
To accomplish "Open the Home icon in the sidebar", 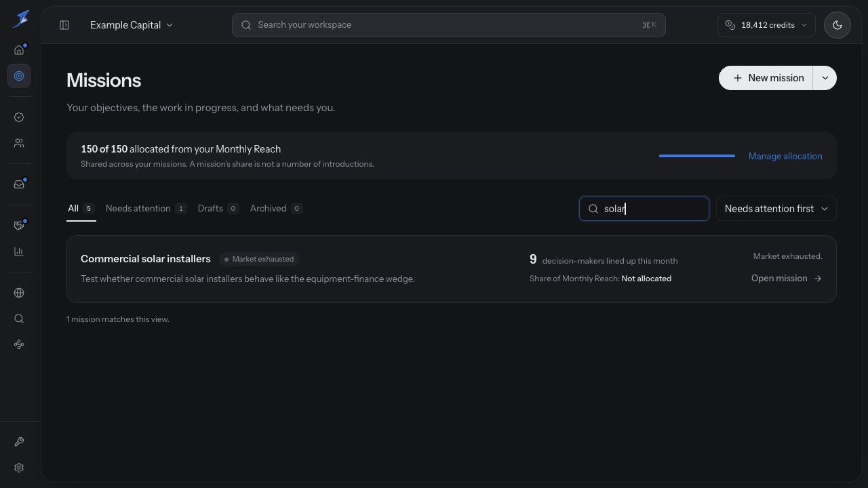I will [x=19, y=49].
